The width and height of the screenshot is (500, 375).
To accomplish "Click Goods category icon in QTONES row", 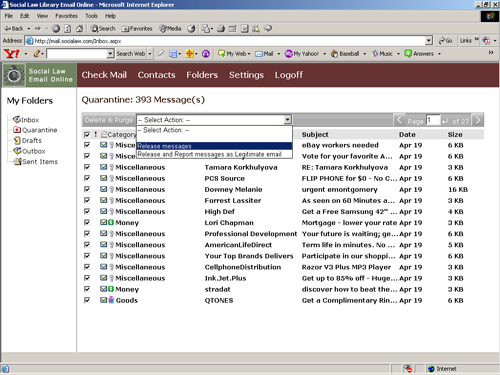I will (111, 300).
